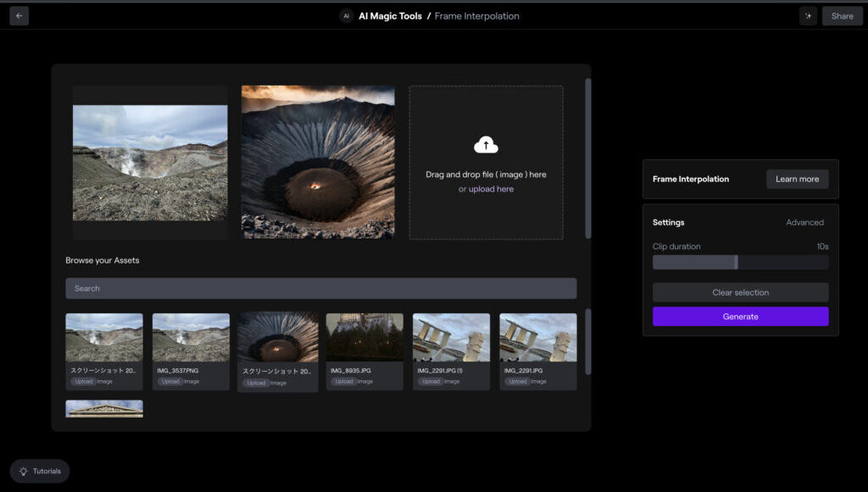
Task: Click the AI badge icon in header
Action: tap(346, 16)
